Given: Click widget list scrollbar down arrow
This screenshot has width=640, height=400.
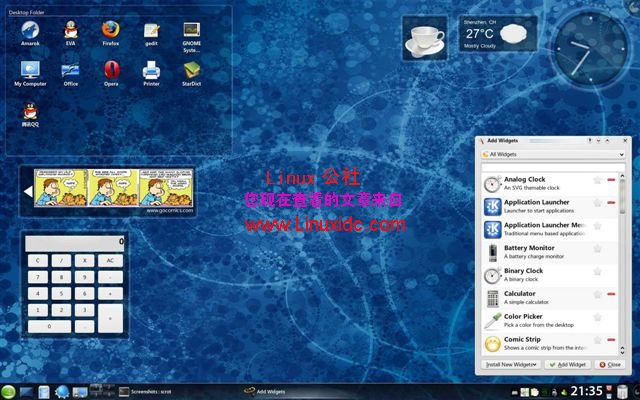Looking at the screenshot, I should click(x=622, y=352).
